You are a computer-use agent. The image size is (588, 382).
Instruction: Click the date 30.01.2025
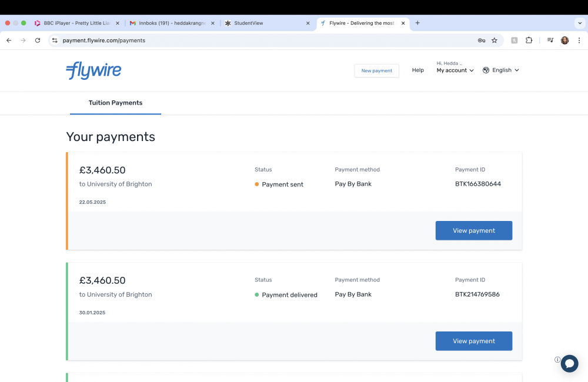[x=92, y=313]
